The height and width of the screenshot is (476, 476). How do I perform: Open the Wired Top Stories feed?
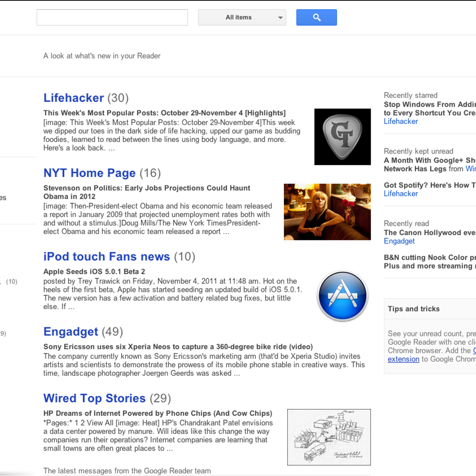pyautogui.click(x=94, y=398)
